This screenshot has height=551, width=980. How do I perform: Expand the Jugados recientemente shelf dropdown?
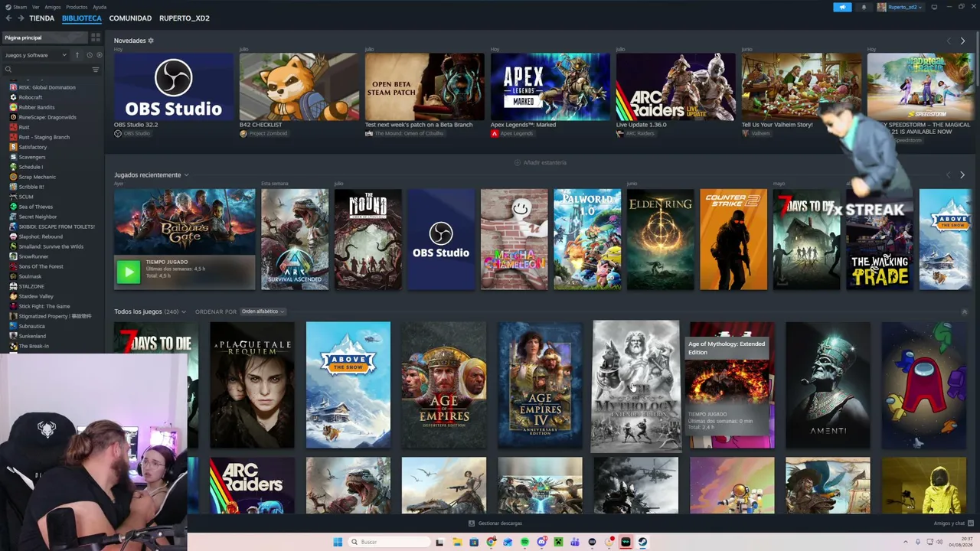click(186, 175)
